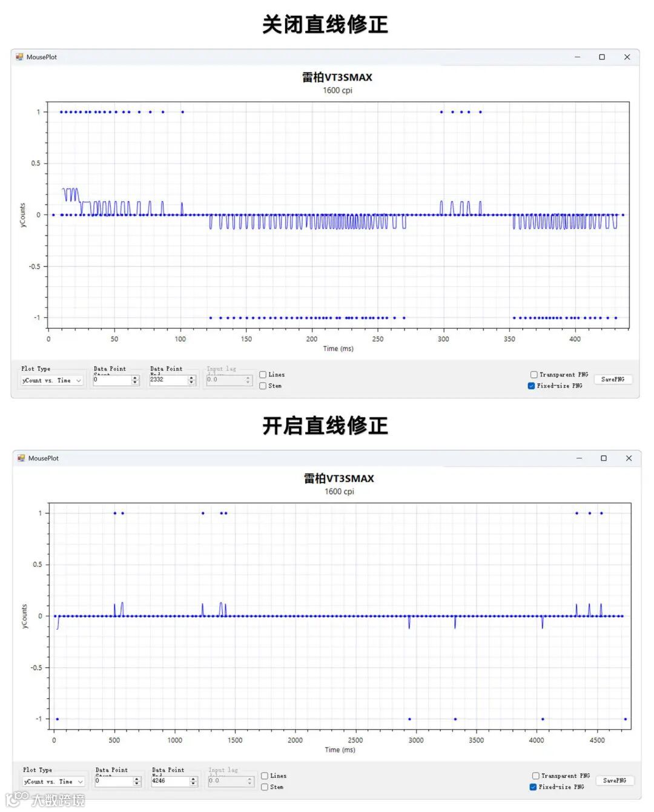Enable Stem checkbox in lower MousePlot window
The image size is (654, 812).
[265, 787]
